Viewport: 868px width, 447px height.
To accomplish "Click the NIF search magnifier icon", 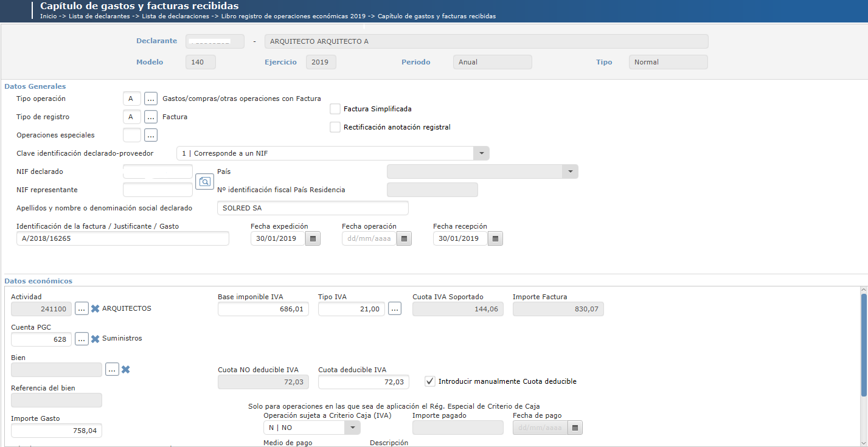I will (204, 181).
